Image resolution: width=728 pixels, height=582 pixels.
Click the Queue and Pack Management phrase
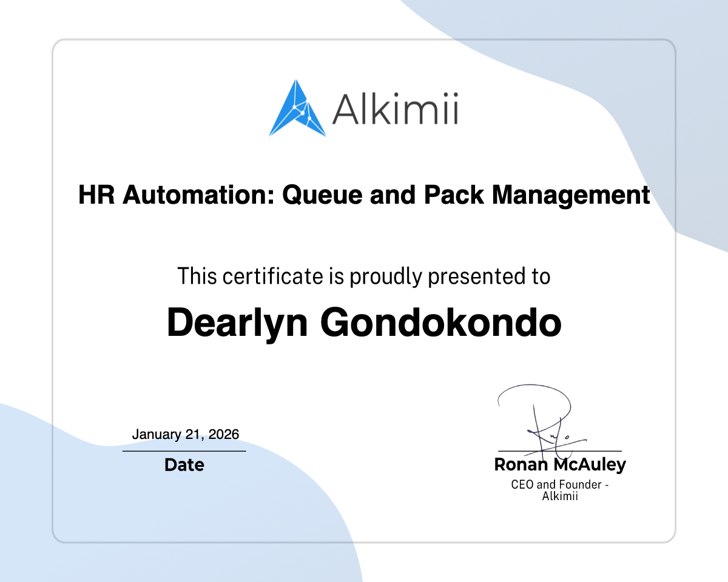tap(467, 195)
